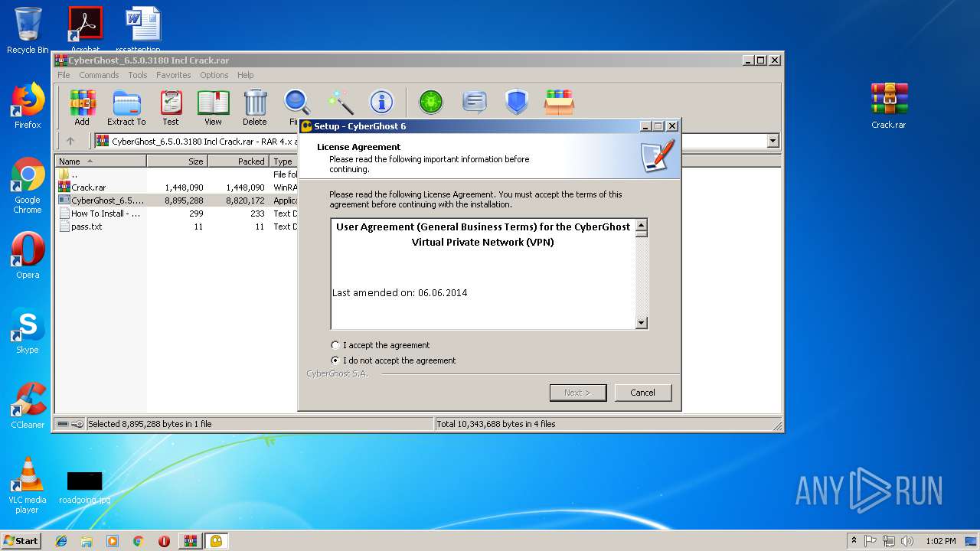This screenshot has width=980, height=551.
Task: Open Opera desktop shortcut
Action: 28,256
